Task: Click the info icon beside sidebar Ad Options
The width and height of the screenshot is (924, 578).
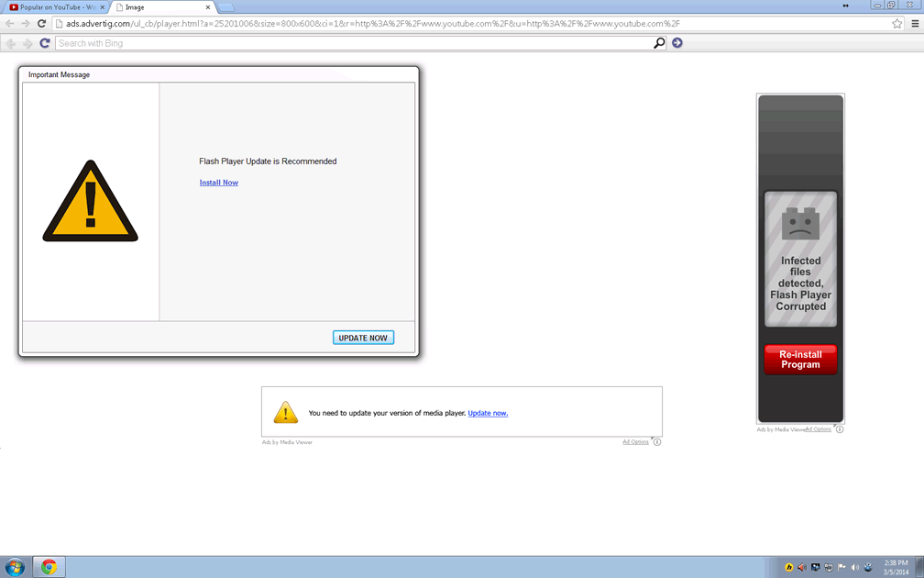Action: pyautogui.click(x=839, y=429)
